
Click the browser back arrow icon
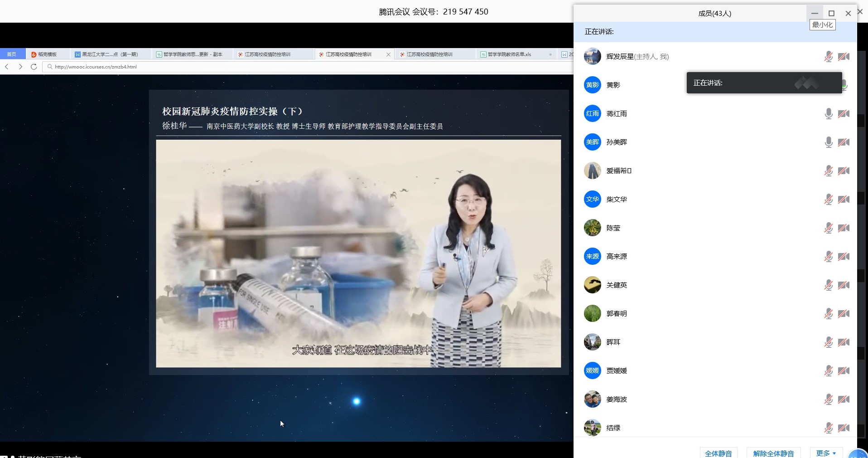tap(7, 67)
